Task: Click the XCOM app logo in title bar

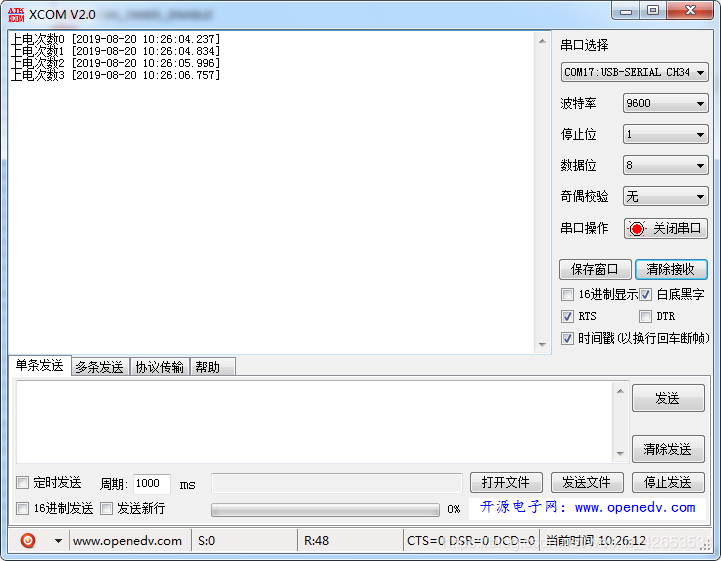Action: tap(16, 15)
